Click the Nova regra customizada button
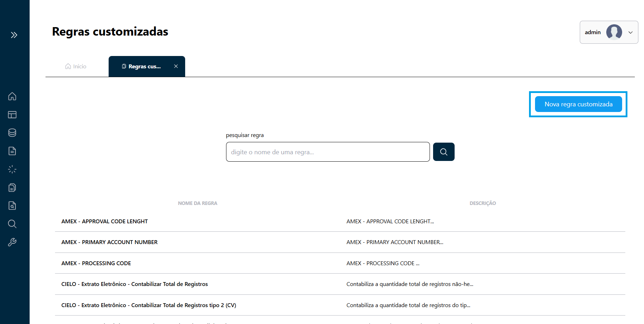This screenshot has width=644, height=324. click(578, 104)
